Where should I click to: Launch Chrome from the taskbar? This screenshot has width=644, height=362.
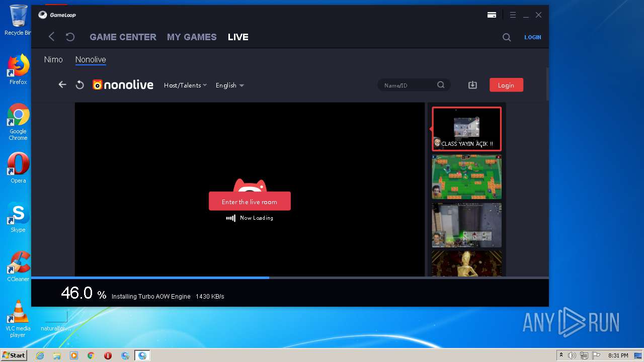tap(91, 355)
